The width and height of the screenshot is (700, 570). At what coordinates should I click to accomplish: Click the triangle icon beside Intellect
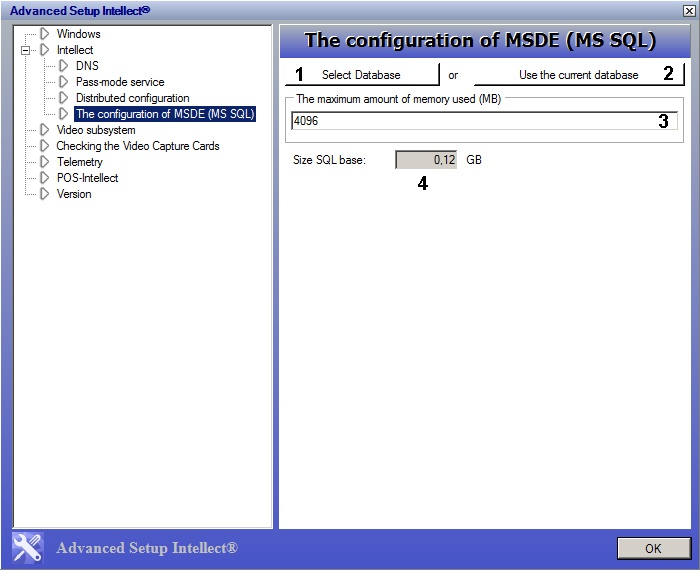tap(44, 50)
